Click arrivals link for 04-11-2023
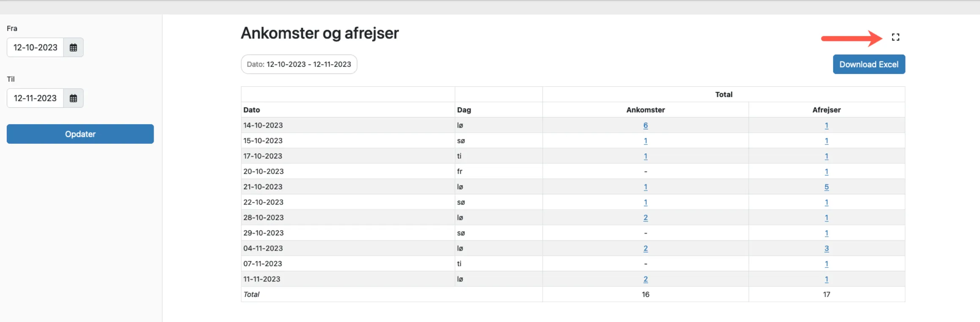Screen dimensions: 980x322 click(x=645, y=248)
